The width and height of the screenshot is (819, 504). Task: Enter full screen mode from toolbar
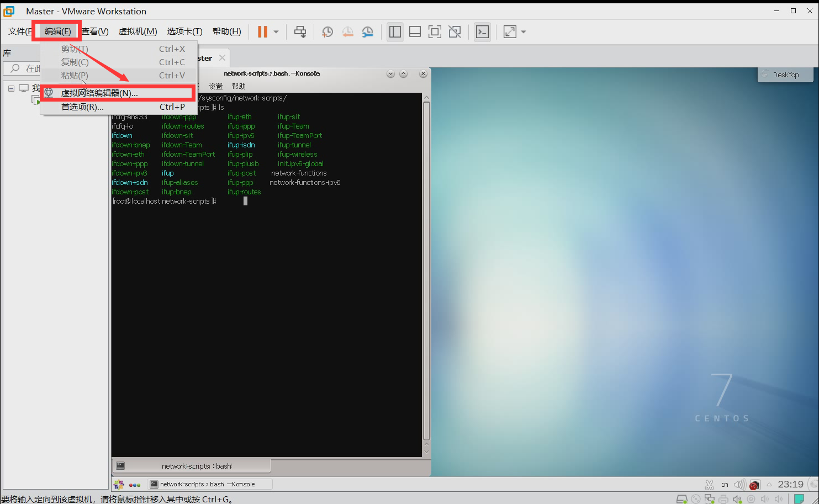click(x=435, y=31)
